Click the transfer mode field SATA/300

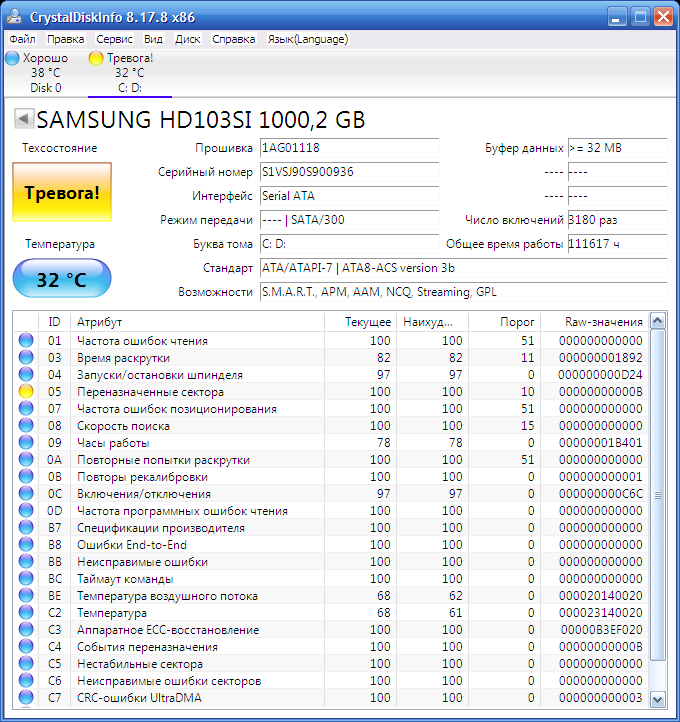click(349, 220)
